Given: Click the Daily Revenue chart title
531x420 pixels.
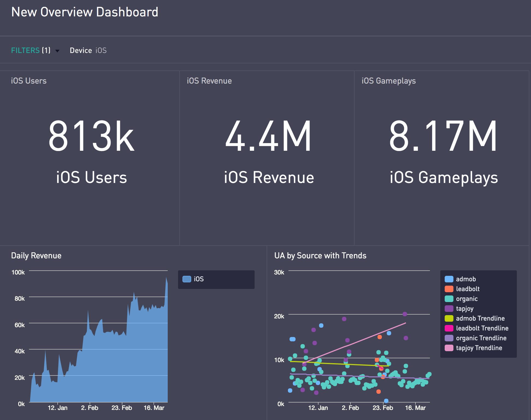Looking at the screenshot, I should pos(36,256).
